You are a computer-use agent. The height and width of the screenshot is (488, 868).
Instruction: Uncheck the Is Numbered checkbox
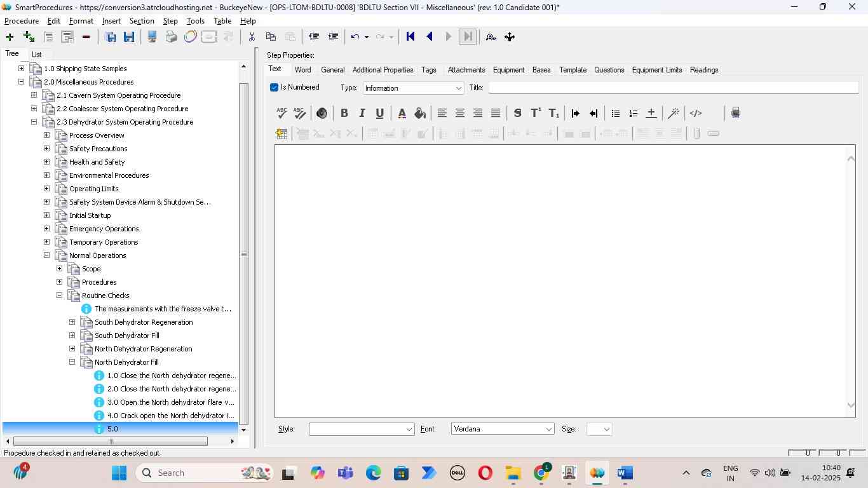[275, 88]
